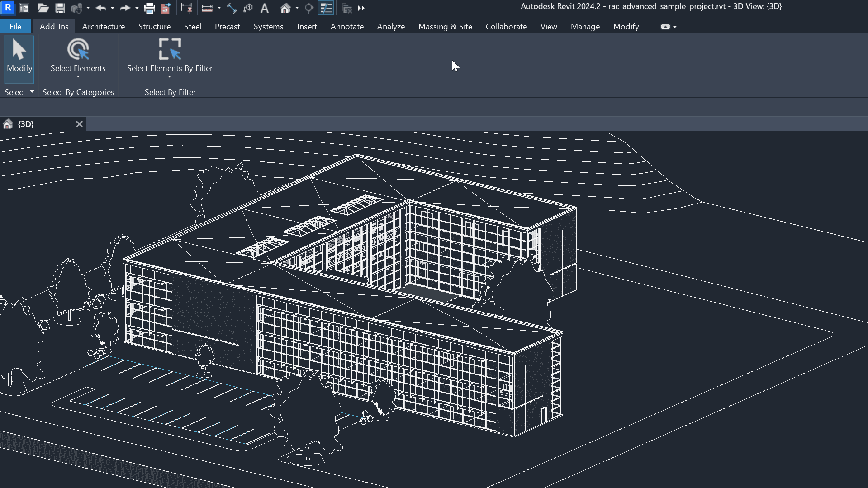This screenshot has width=868, height=488.
Task: Open the File menu
Action: coord(15,27)
